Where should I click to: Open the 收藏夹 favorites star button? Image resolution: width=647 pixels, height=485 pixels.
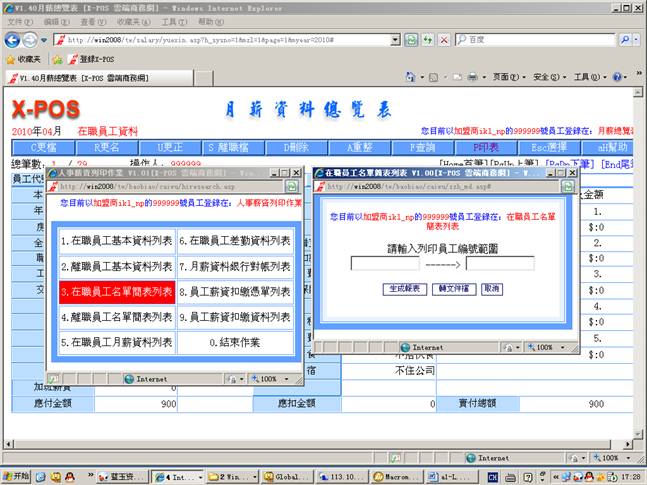[x=24, y=59]
